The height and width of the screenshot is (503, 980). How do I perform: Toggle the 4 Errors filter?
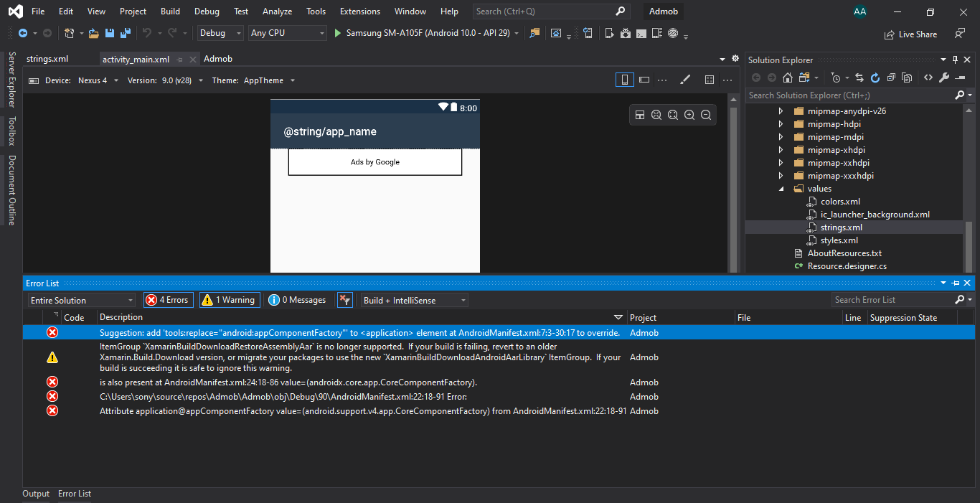pyautogui.click(x=168, y=300)
